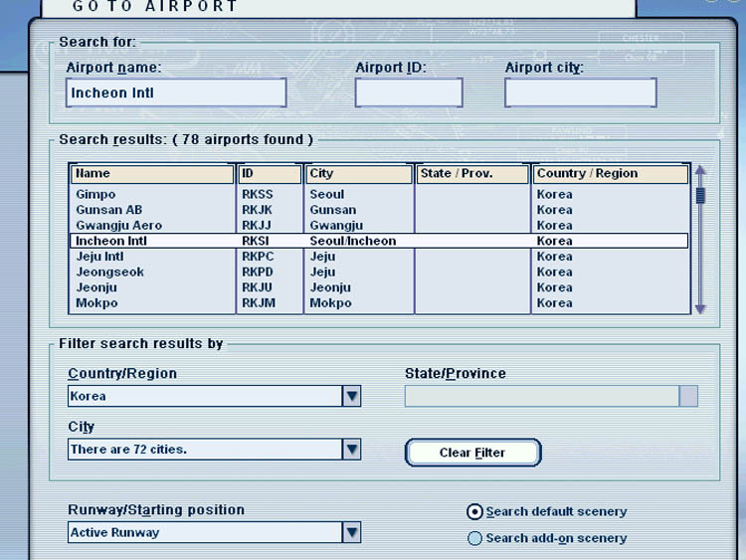Sort results by Name column header
Screen dimensions: 746x560
[x=152, y=174]
